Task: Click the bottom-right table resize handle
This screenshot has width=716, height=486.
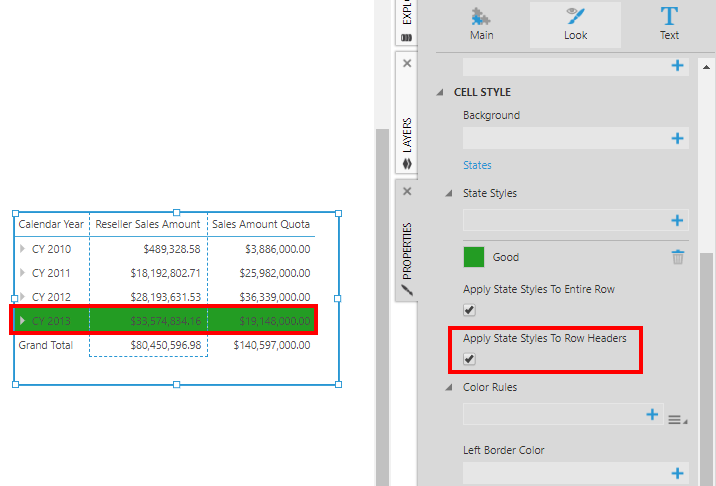Action: [x=338, y=385]
